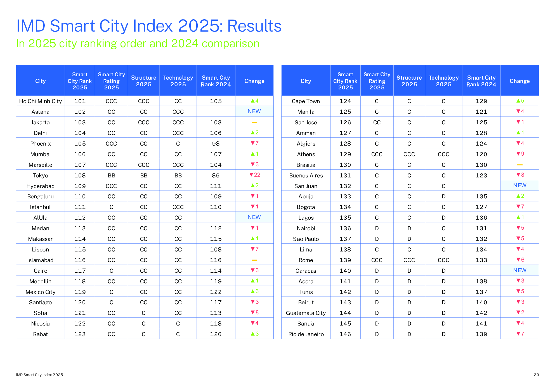Image resolution: width=555 pixels, height=392 pixels.
Task: Click the NEW badge in San Juan's row
Action: 520,185
